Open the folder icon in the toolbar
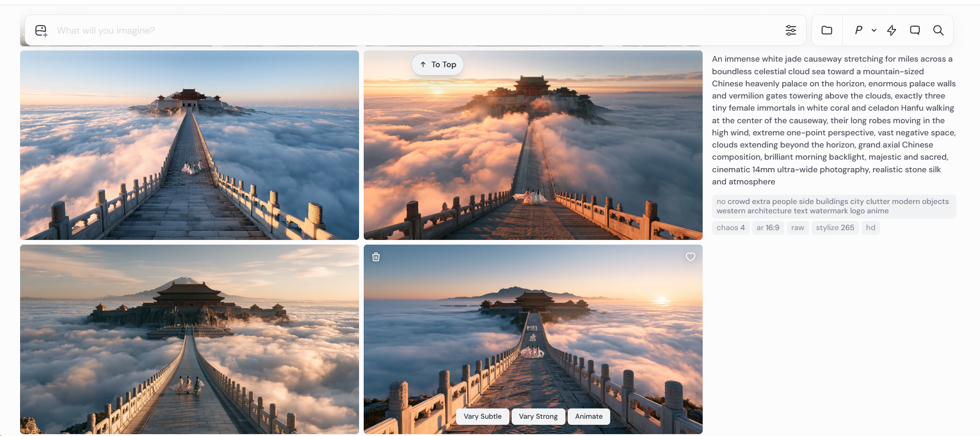This screenshot has height=436, width=980. [x=827, y=30]
